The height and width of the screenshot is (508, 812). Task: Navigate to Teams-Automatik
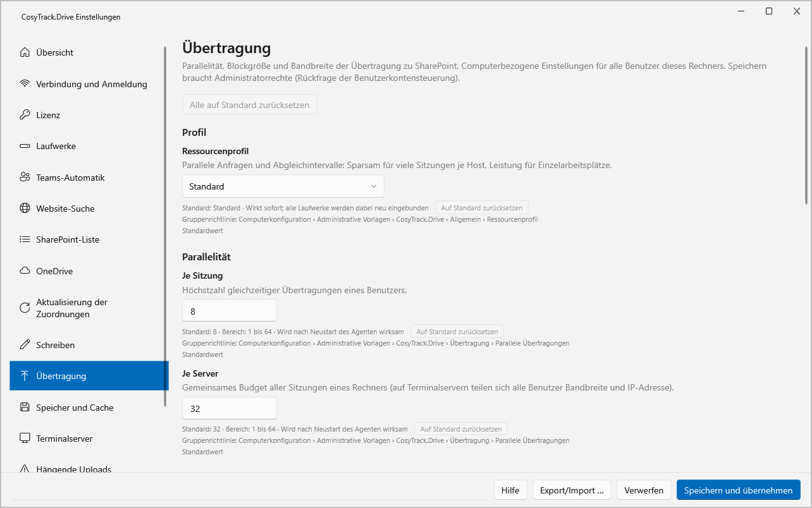coord(89,178)
